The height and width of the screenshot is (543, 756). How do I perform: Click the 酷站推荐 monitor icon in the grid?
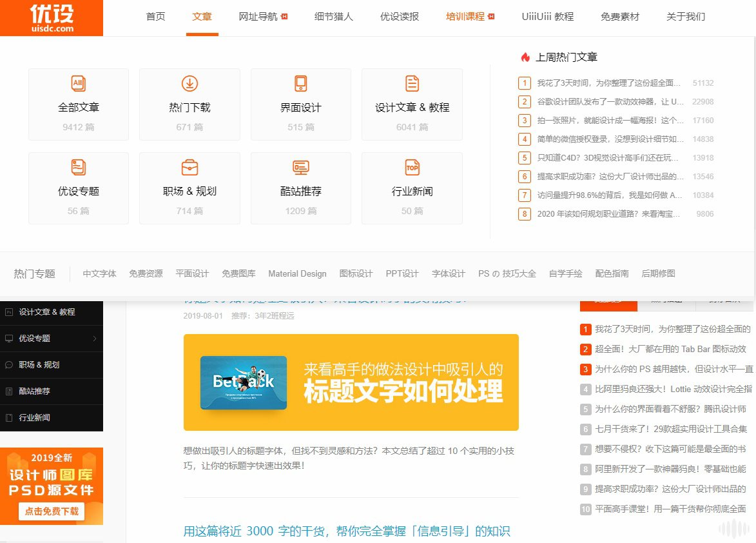(x=301, y=167)
